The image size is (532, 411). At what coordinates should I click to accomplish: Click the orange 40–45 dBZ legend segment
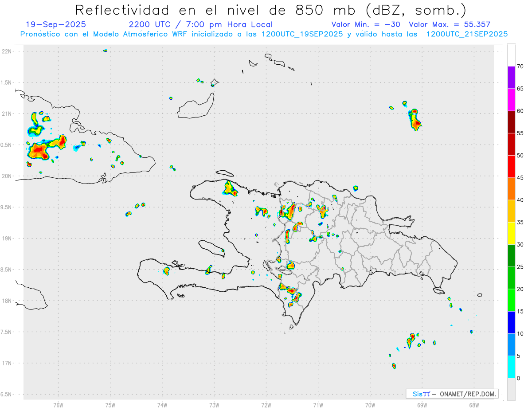pyautogui.click(x=511, y=189)
